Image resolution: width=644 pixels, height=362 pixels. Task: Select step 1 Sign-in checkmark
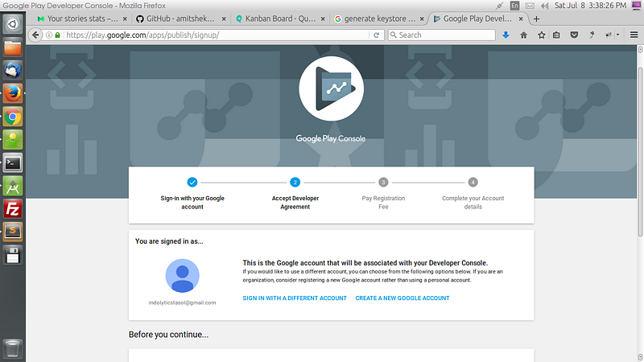click(x=192, y=183)
